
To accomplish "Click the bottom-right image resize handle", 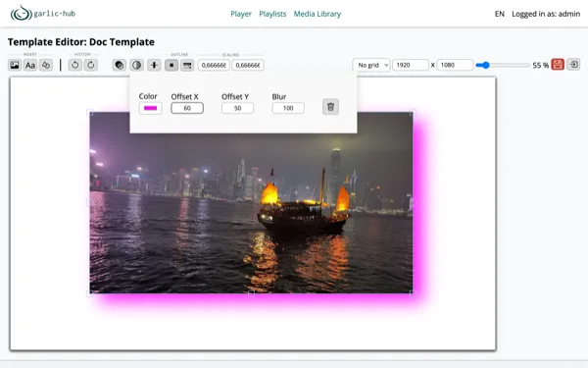I will (413, 293).
